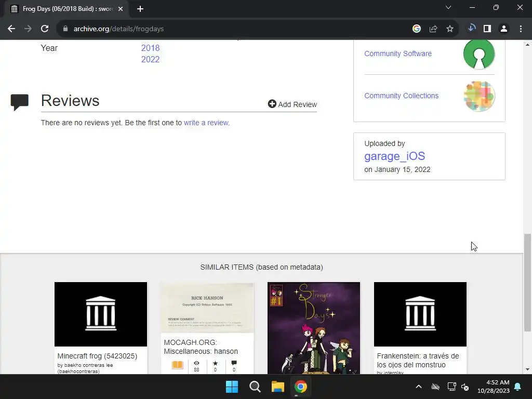
Task: Click the Reviews speech bubble icon
Action: coord(19,102)
